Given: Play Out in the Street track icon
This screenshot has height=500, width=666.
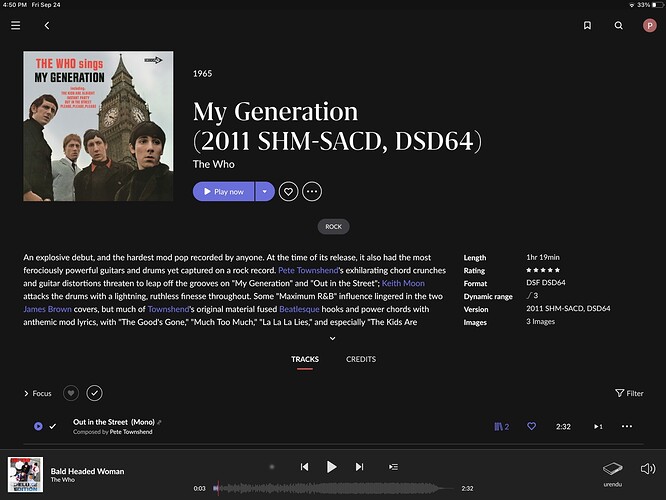Looking at the screenshot, I should tap(38, 426).
